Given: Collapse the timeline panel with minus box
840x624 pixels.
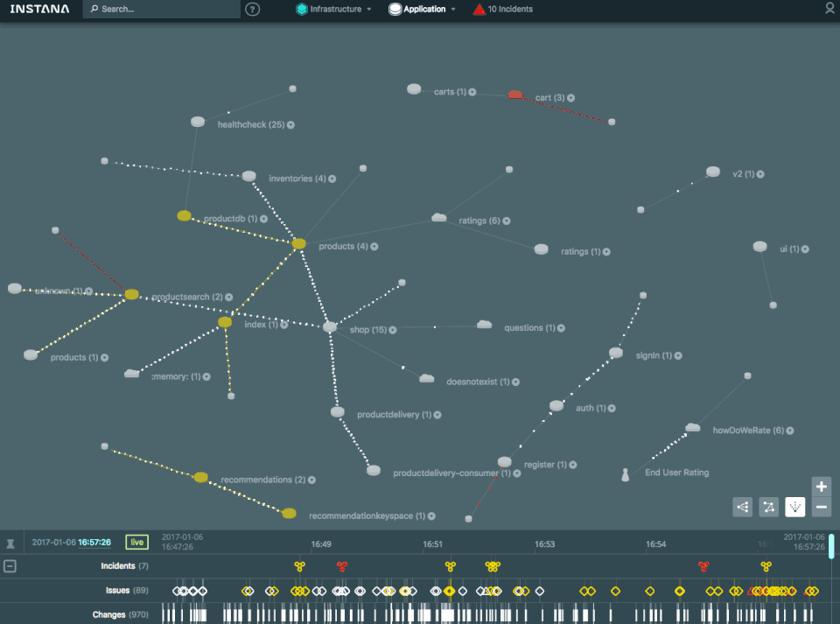Looking at the screenshot, I should click(x=10, y=566).
